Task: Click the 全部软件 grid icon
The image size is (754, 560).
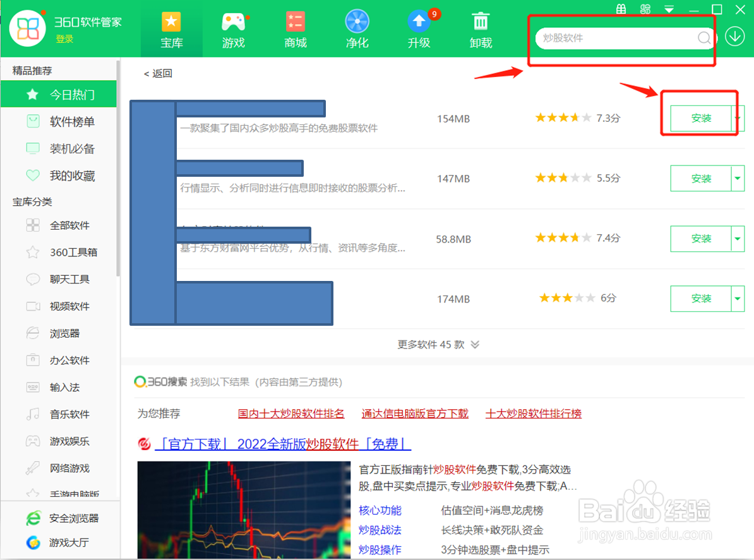Action: (33, 225)
